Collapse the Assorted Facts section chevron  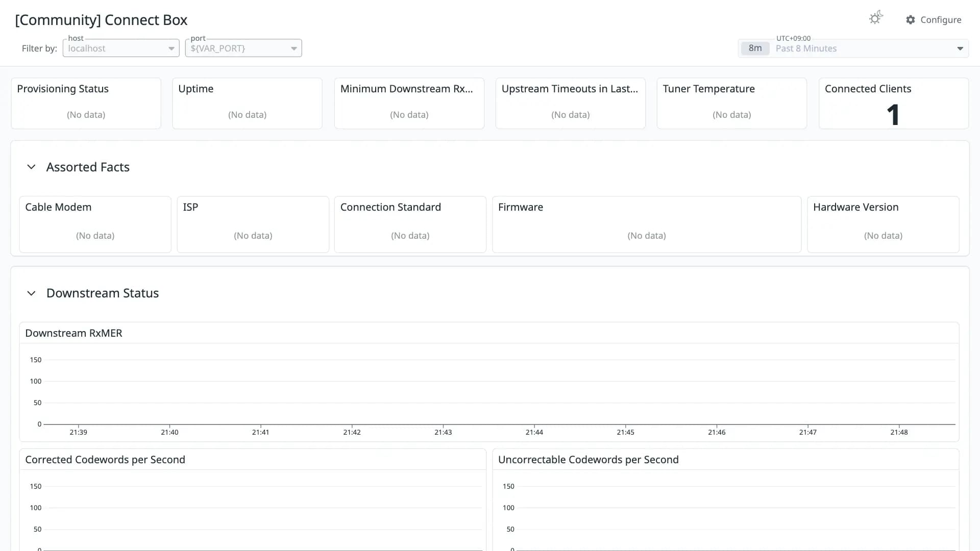(31, 167)
